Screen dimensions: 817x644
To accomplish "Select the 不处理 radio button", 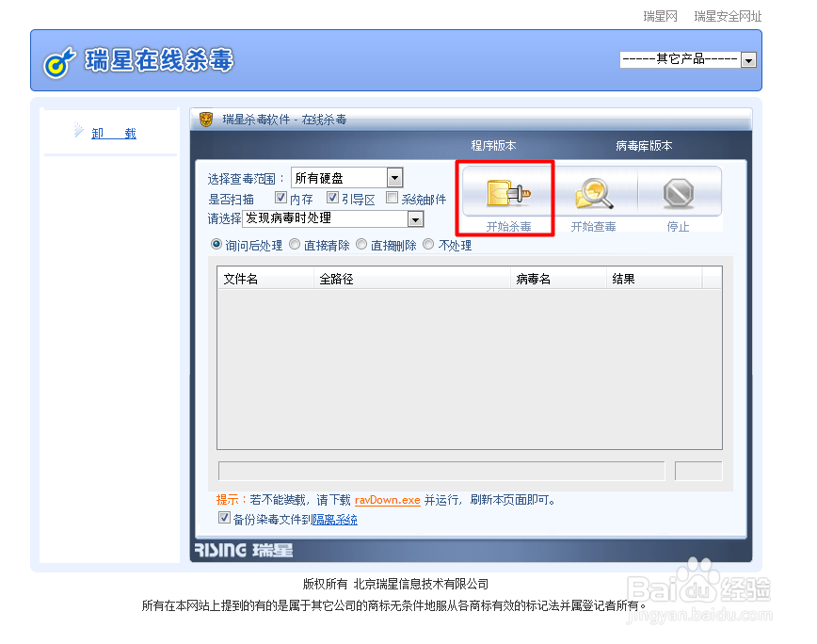I will (x=427, y=244).
